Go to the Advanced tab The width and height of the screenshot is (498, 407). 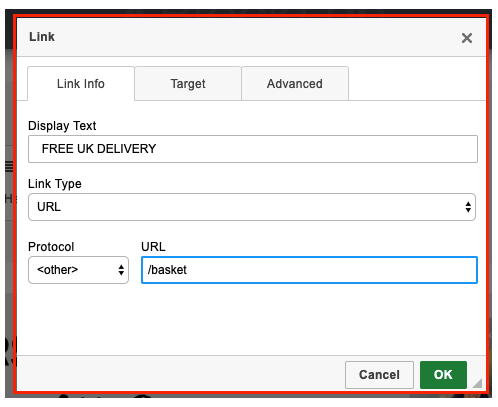click(x=295, y=84)
